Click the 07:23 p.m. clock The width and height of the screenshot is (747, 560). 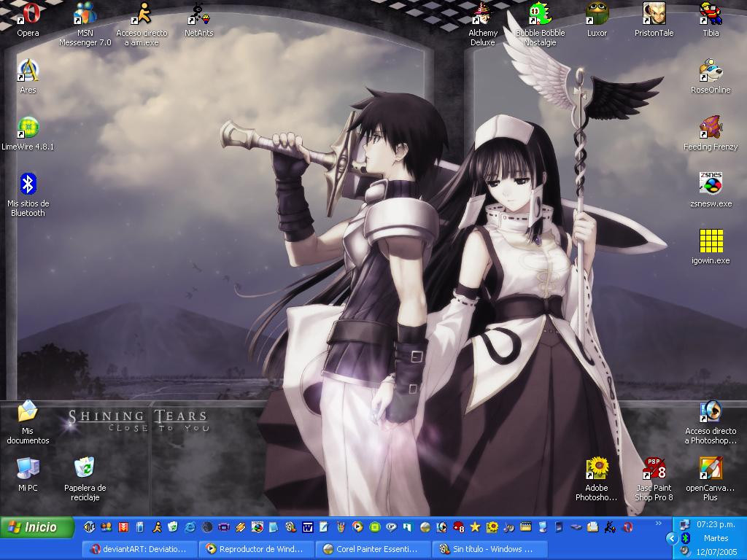click(716, 524)
